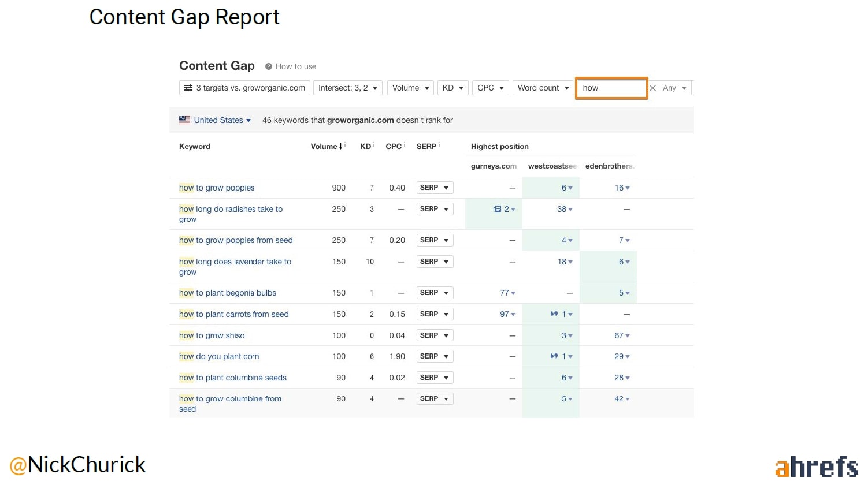Screen dimensions: 868x485
Task: Open the Intersect: 3, 2 dropdown
Action: pos(347,88)
